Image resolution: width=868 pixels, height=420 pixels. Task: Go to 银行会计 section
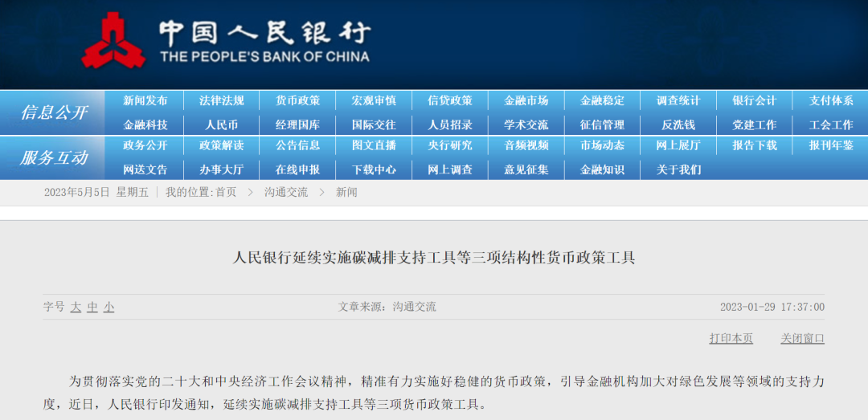[x=755, y=100]
